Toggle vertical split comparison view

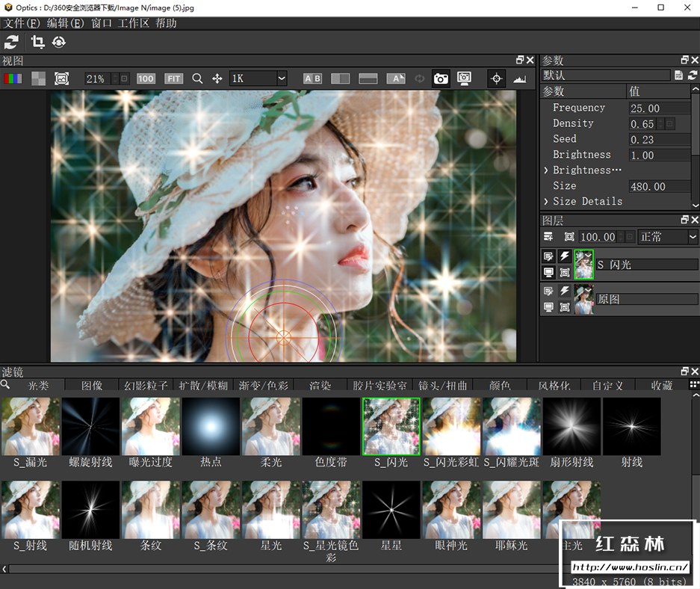point(340,78)
